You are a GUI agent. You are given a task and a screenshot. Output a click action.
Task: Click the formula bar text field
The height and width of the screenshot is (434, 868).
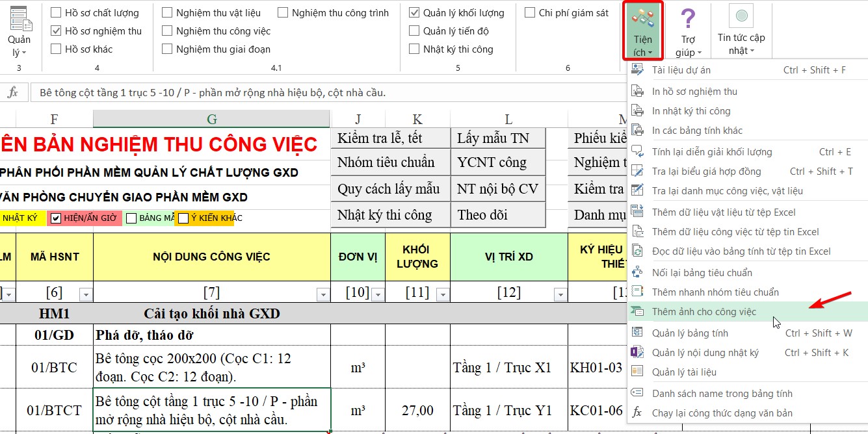pyautogui.click(x=325, y=93)
